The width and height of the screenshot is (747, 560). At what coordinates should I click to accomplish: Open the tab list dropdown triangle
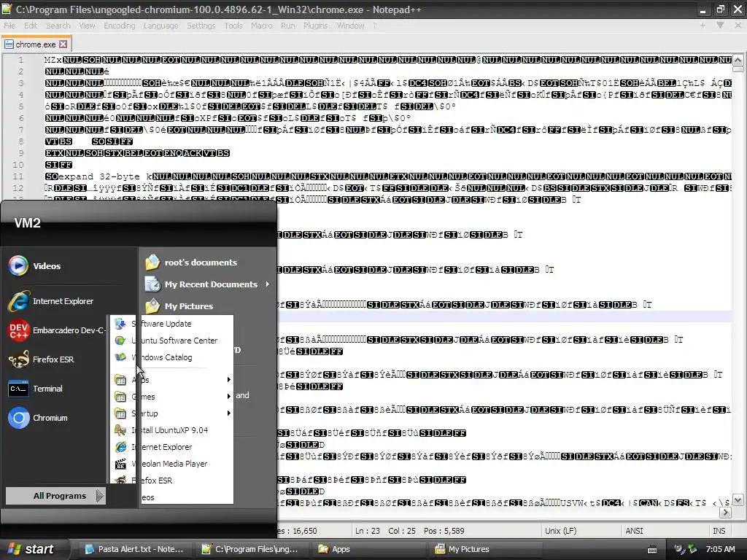(x=720, y=26)
